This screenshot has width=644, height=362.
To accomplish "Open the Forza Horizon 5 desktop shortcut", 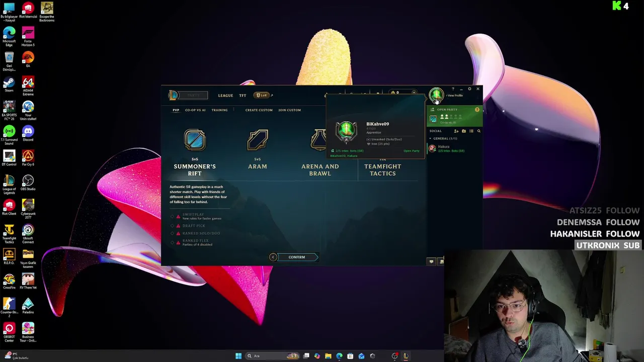I will 28,37.
